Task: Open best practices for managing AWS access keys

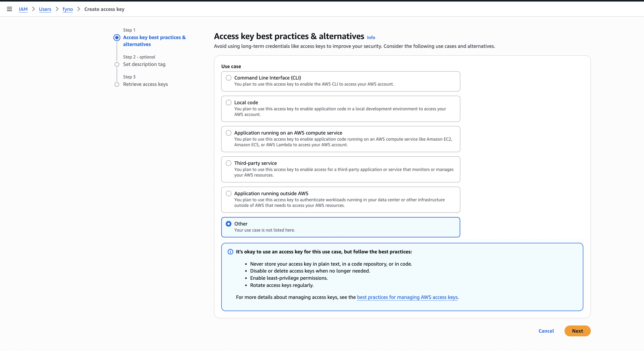Action: tap(407, 297)
